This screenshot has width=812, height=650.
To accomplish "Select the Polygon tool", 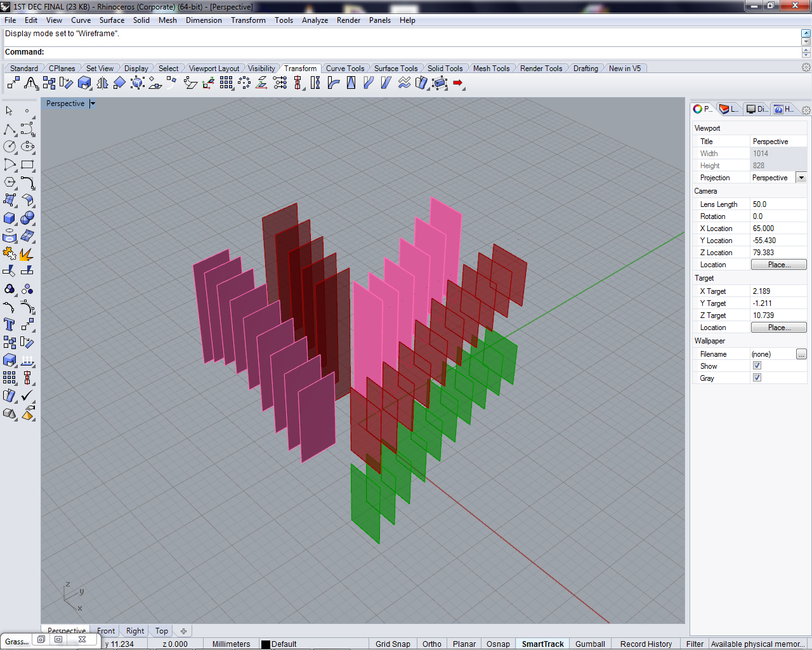I will tap(9, 182).
